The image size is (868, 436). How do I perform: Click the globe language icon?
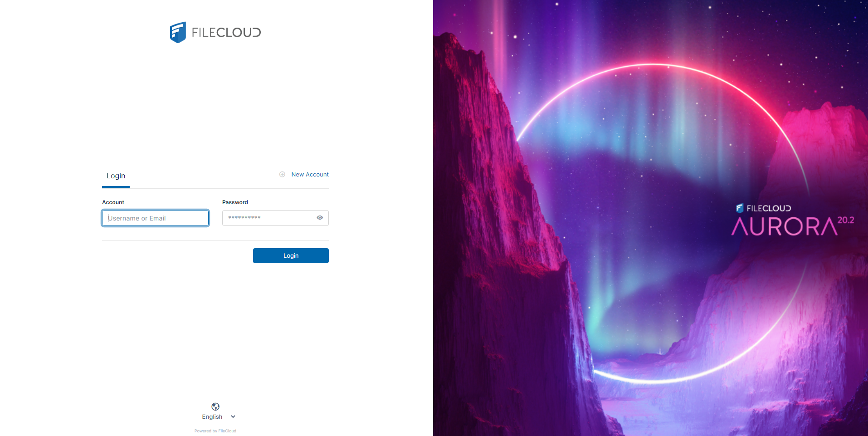[x=215, y=407]
